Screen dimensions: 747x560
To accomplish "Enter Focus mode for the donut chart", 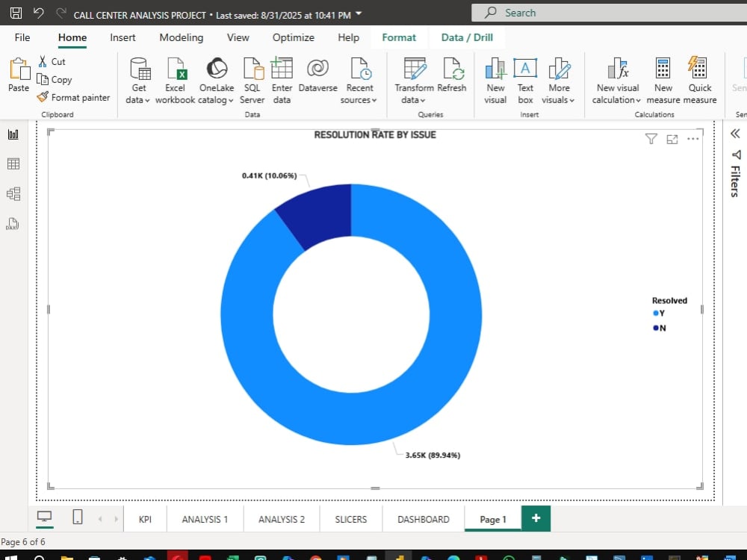I will click(x=672, y=139).
